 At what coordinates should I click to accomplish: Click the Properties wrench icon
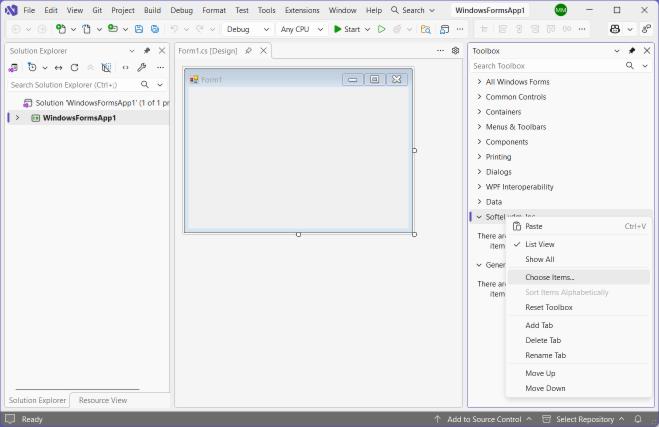pyautogui.click(x=142, y=68)
